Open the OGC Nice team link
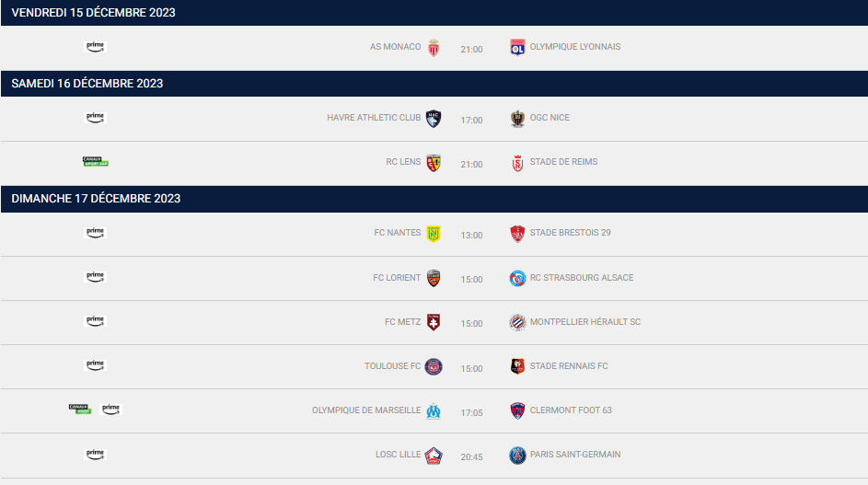The image size is (868, 485). tap(550, 118)
